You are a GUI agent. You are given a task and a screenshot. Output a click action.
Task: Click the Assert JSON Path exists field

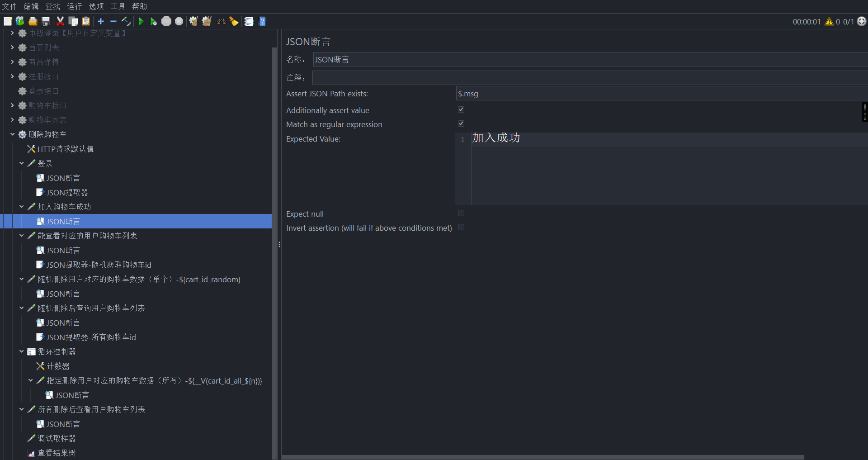coord(661,94)
